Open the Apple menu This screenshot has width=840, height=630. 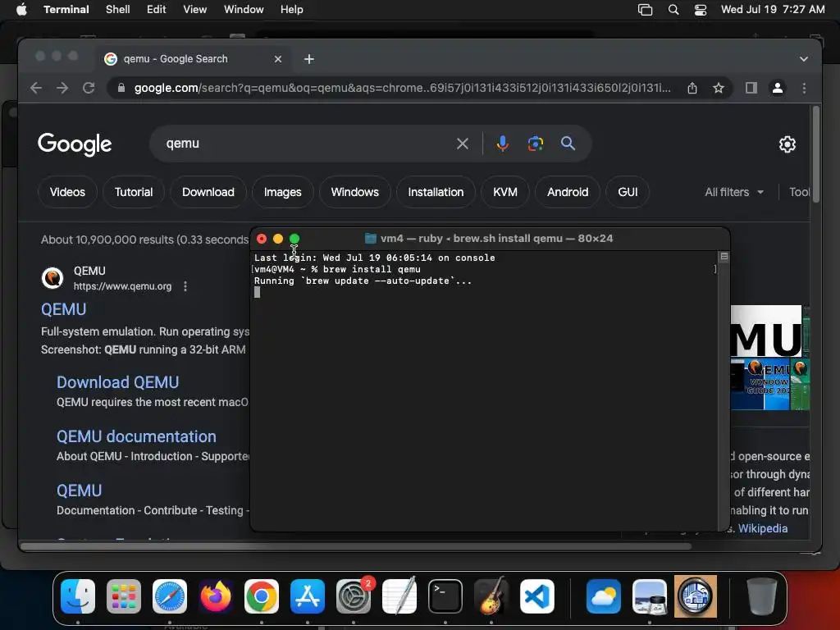[x=21, y=10]
